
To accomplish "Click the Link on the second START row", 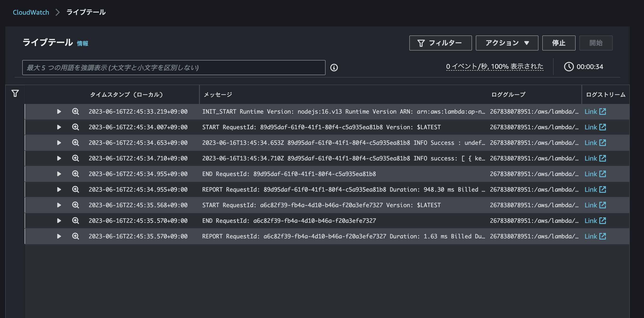I will point(591,205).
